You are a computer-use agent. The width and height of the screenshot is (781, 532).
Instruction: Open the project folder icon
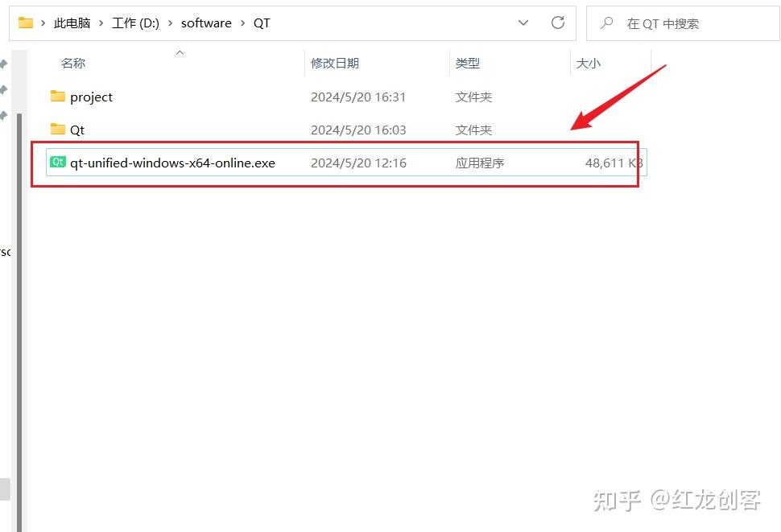tap(58, 97)
